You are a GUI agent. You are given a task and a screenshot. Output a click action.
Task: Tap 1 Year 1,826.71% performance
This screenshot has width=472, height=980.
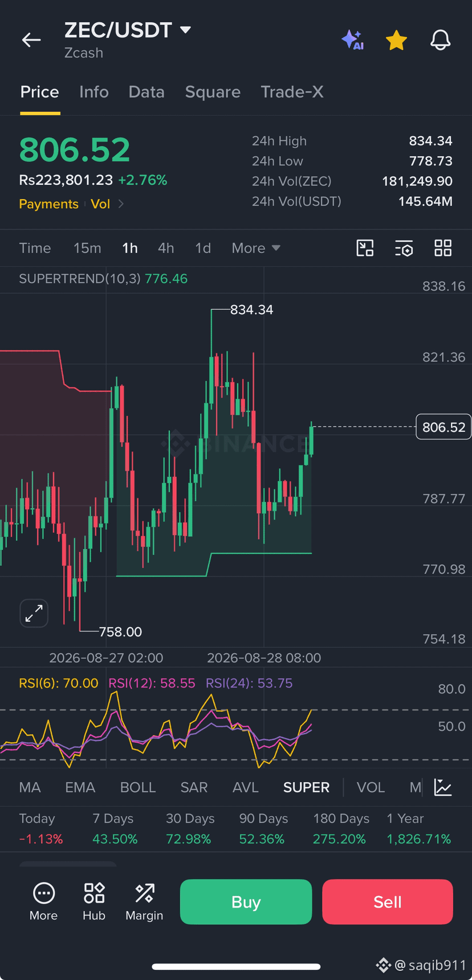tap(418, 829)
